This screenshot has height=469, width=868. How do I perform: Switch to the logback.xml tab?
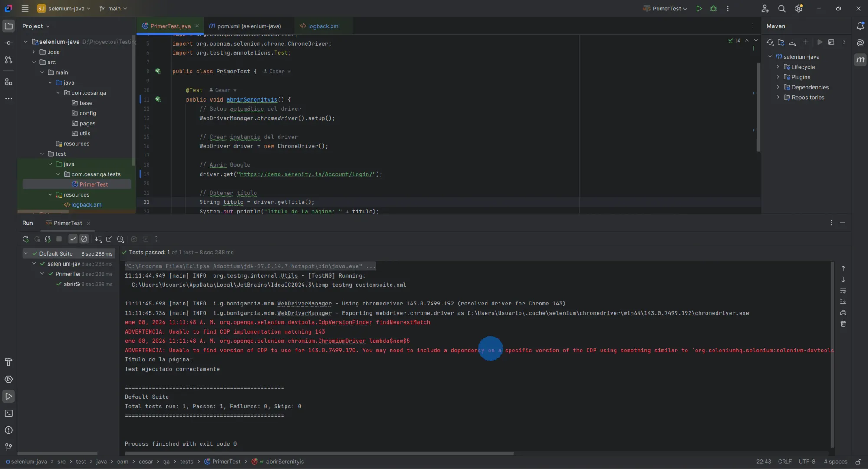click(323, 26)
